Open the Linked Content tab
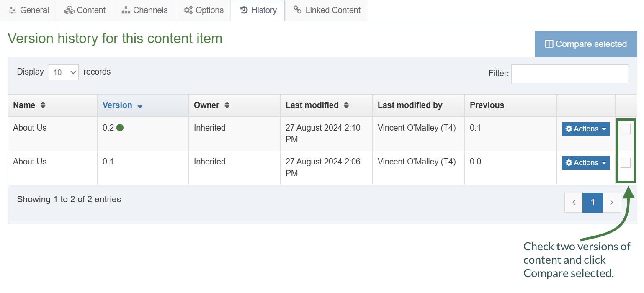Image resolution: width=644 pixels, height=293 pixels. pyautogui.click(x=327, y=10)
